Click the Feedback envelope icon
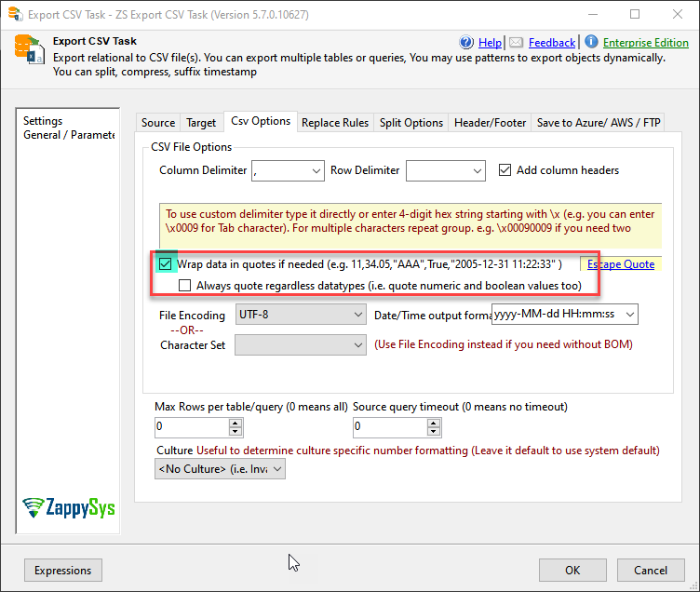700x592 pixels. click(516, 43)
